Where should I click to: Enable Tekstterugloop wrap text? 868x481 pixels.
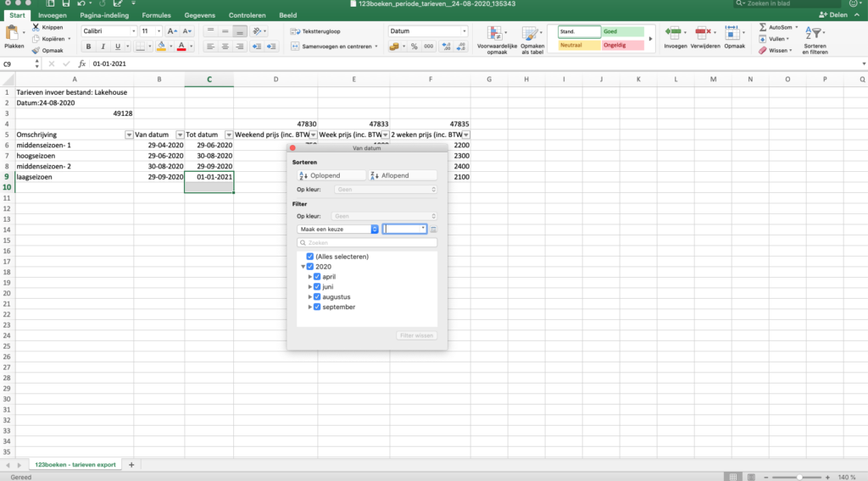[x=315, y=31]
